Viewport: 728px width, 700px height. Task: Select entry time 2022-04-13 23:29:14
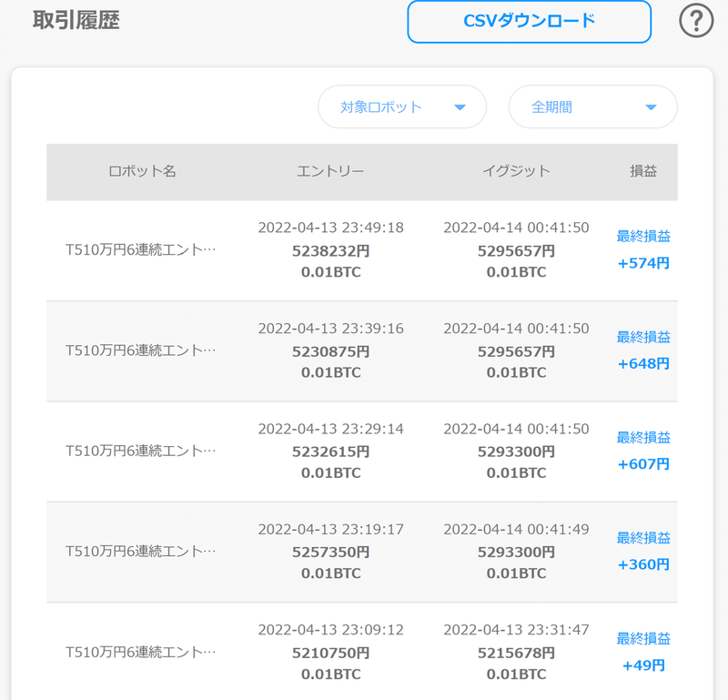pyautogui.click(x=330, y=429)
